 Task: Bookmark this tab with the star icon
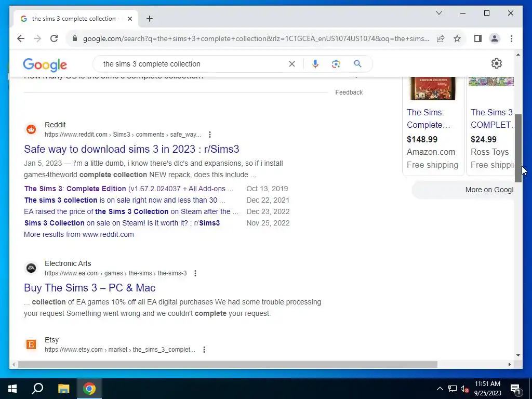pyautogui.click(x=457, y=38)
